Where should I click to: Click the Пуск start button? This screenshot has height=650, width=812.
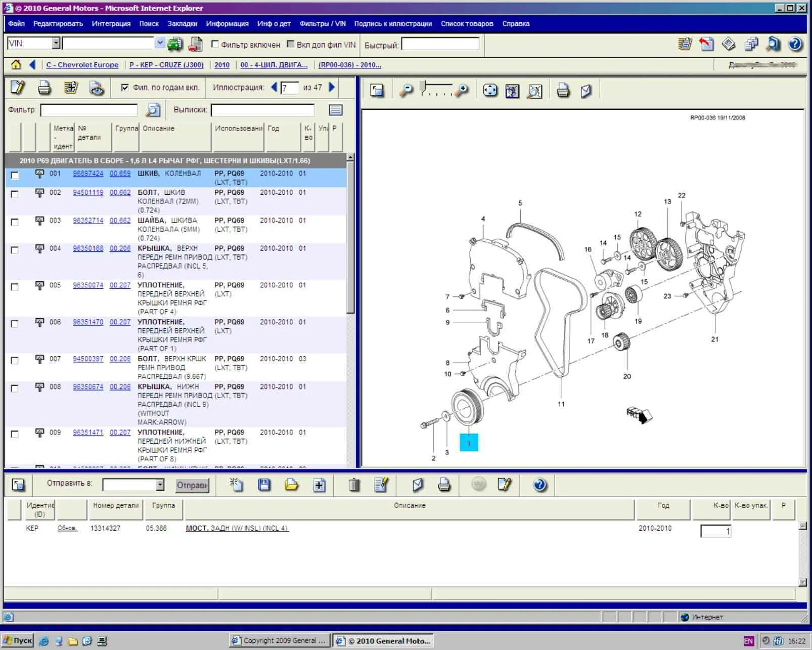click(x=18, y=640)
